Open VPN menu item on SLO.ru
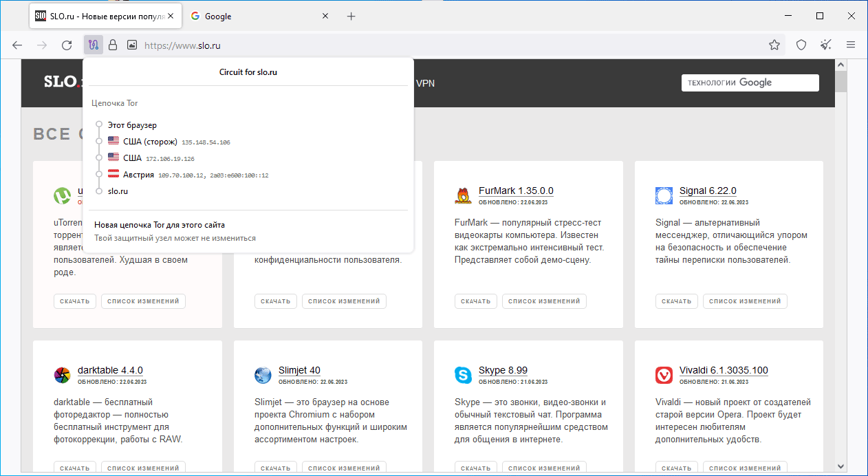This screenshot has height=476, width=868. click(426, 83)
